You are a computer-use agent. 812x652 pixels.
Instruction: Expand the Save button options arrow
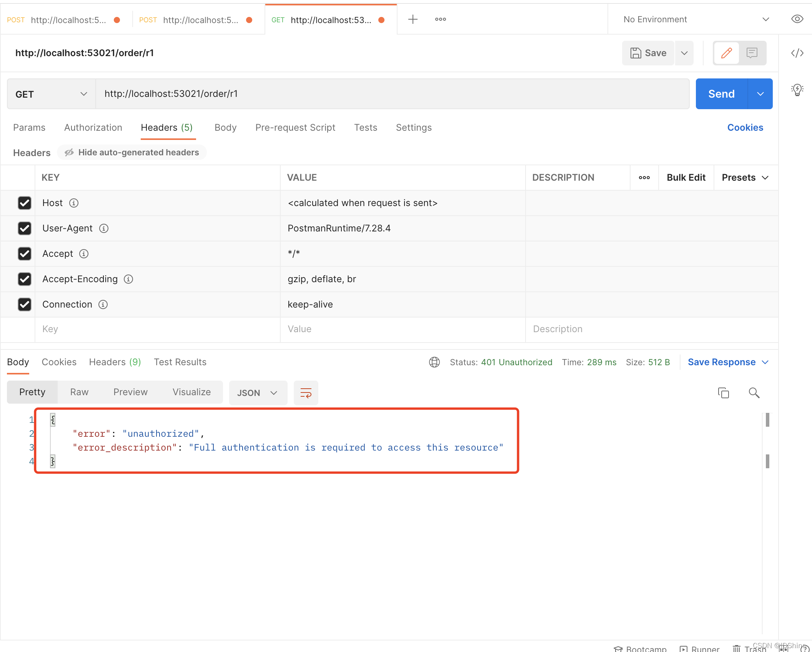click(x=684, y=53)
